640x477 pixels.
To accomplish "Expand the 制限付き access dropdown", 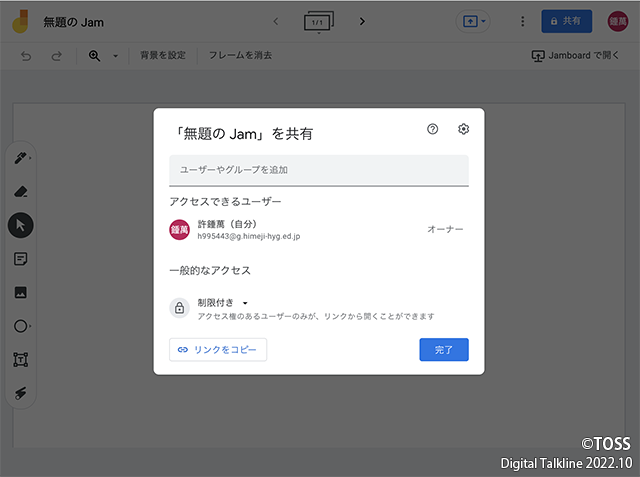I will pyautogui.click(x=225, y=302).
